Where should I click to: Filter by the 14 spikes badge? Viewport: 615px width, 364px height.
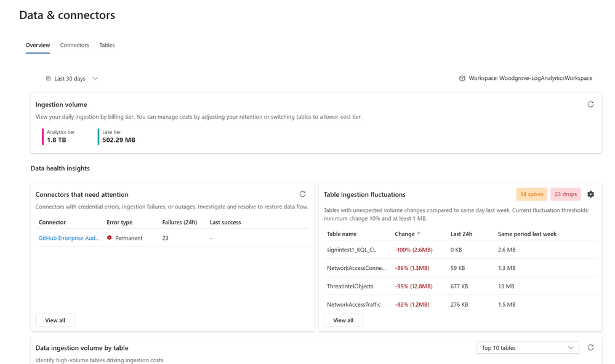(531, 194)
